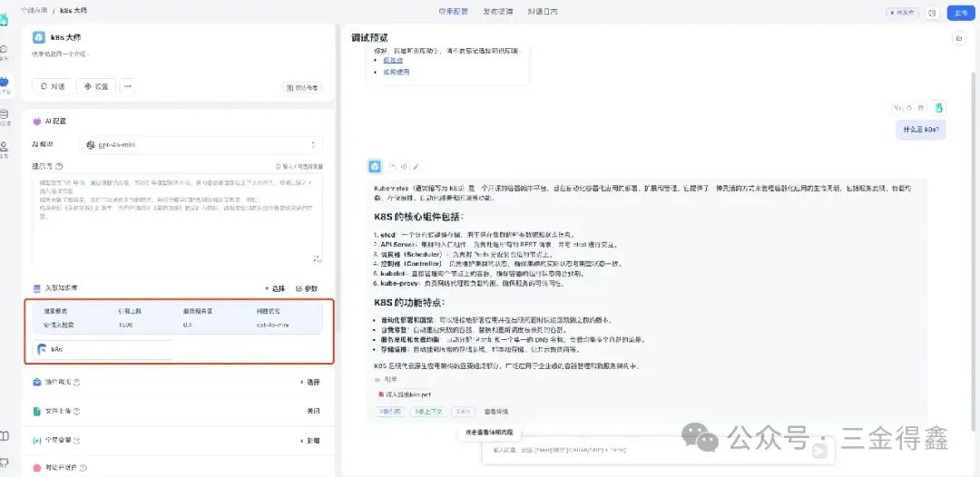Click the help icon beside dialog opener label
The width and height of the screenshot is (980, 477).
[x=83, y=468]
